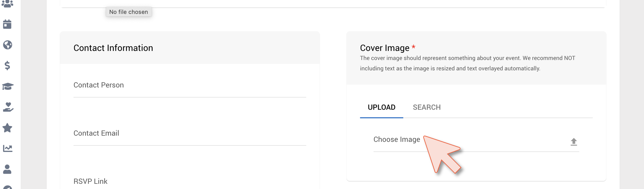Click the single user profile icon
The image size is (644, 189).
tap(7, 169)
